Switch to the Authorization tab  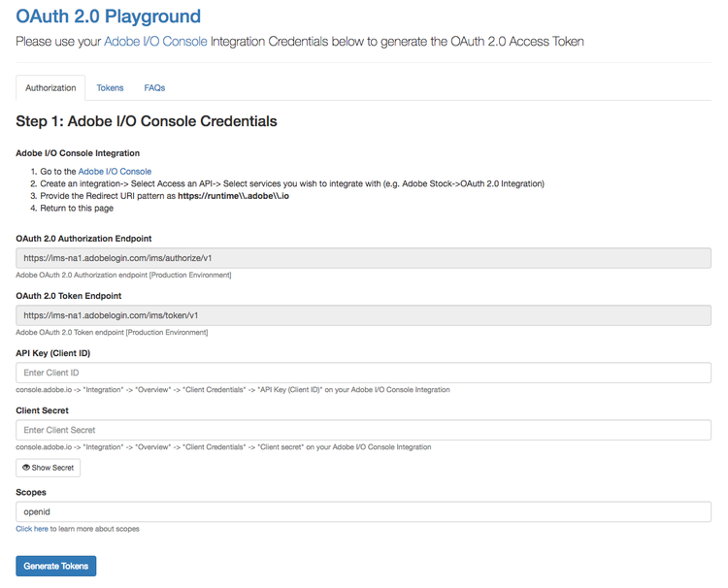(50, 87)
